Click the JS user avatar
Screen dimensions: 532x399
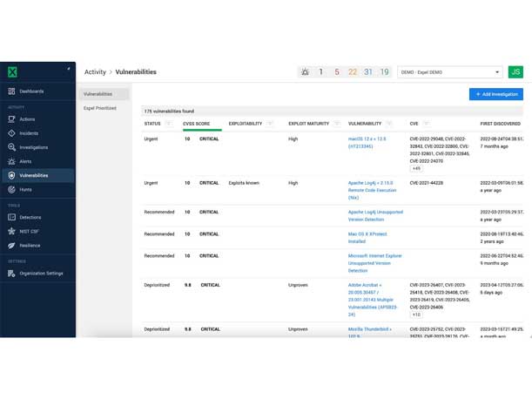515,71
